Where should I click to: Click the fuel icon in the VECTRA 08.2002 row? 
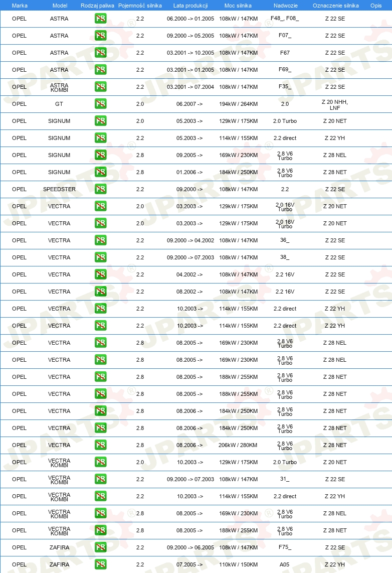[100, 291]
